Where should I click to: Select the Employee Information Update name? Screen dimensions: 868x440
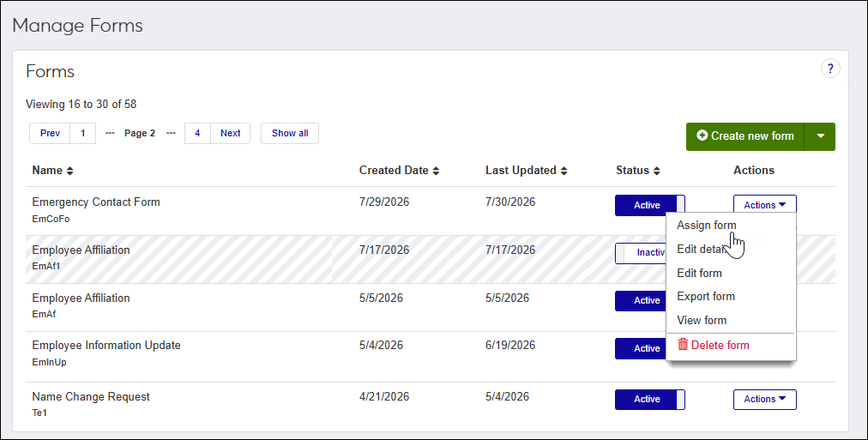tap(106, 346)
